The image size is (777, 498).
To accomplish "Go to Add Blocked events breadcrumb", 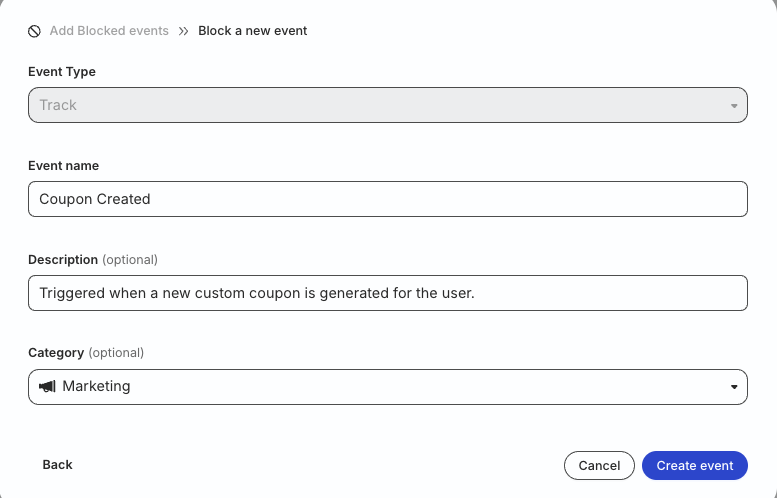I will pos(109,31).
